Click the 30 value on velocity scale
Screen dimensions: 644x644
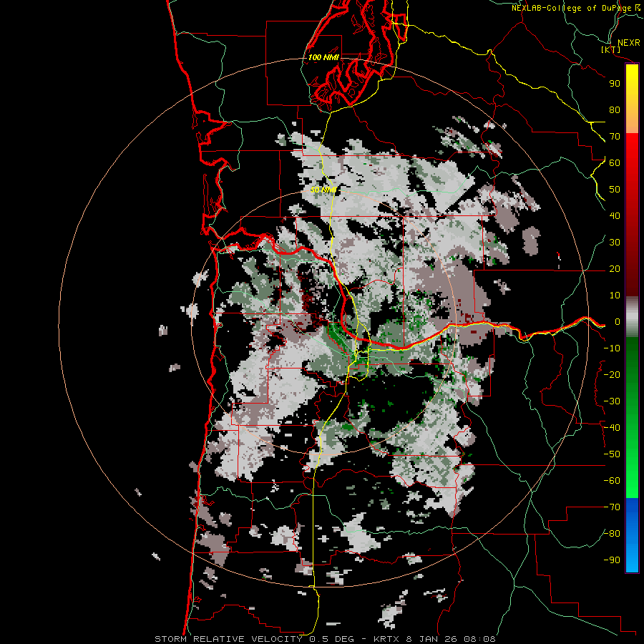tap(615, 243)
